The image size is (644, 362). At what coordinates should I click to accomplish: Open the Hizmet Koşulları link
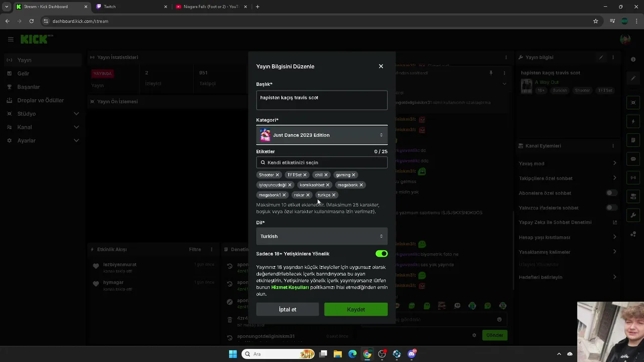point(290,288)
